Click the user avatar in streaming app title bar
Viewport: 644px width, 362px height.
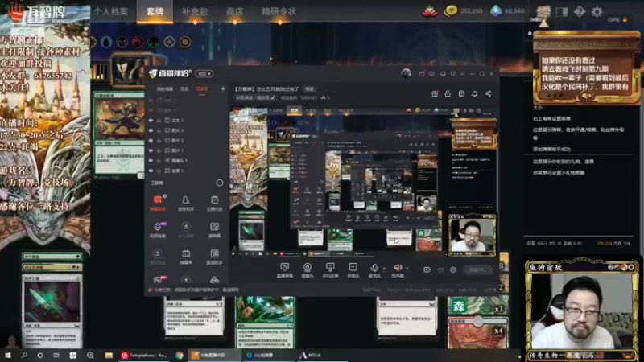[x=406, y=73]
